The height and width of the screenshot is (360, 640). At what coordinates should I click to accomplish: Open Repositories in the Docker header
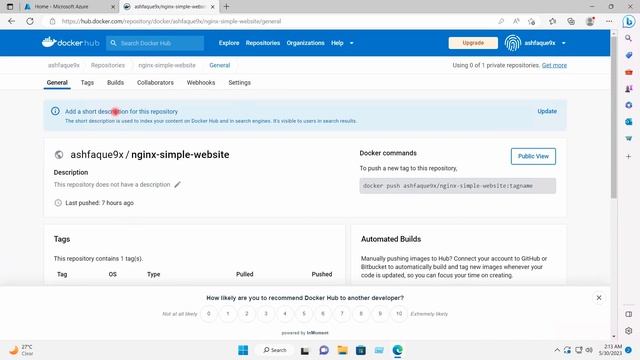(263, 43)
